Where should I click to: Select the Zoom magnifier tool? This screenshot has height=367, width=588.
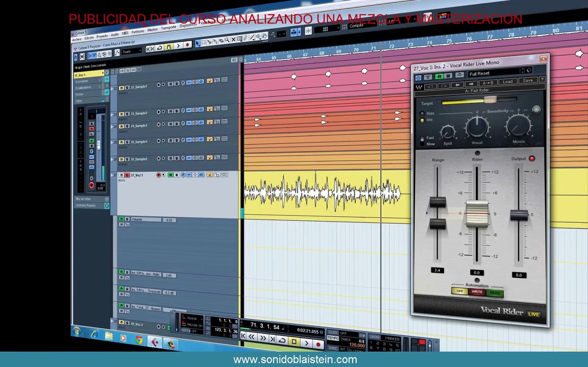point(227,40)
